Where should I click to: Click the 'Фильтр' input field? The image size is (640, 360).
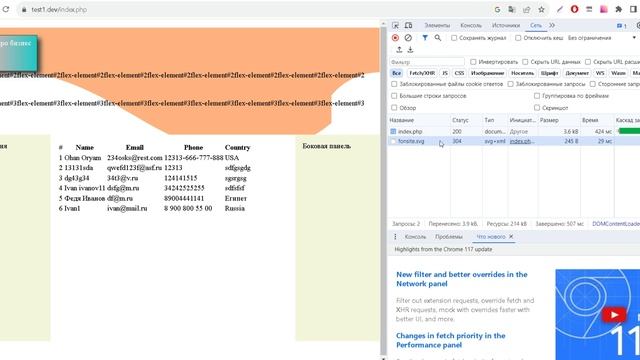(427, 62)
